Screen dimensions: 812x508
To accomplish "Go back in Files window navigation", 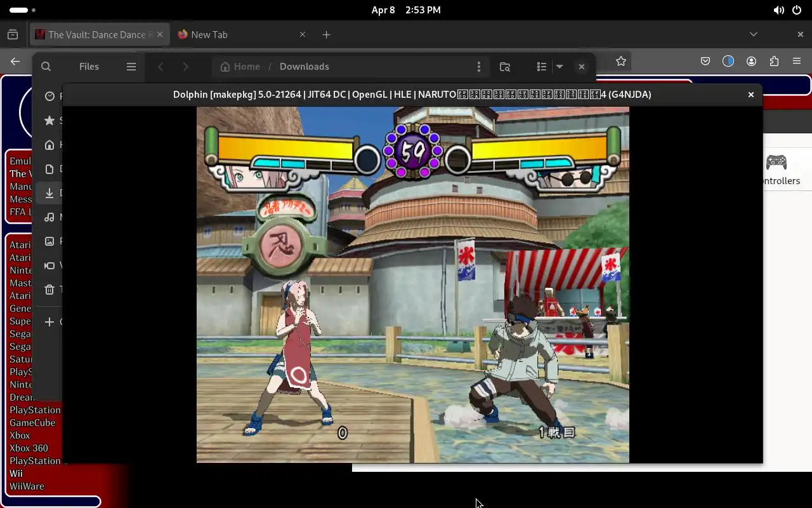I will 161,67.
